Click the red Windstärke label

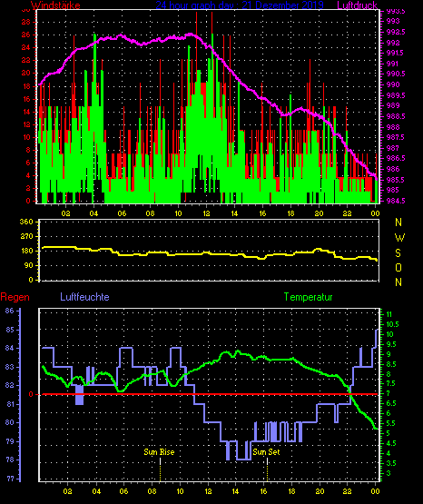pyautogui.click(x=55, y=5)
